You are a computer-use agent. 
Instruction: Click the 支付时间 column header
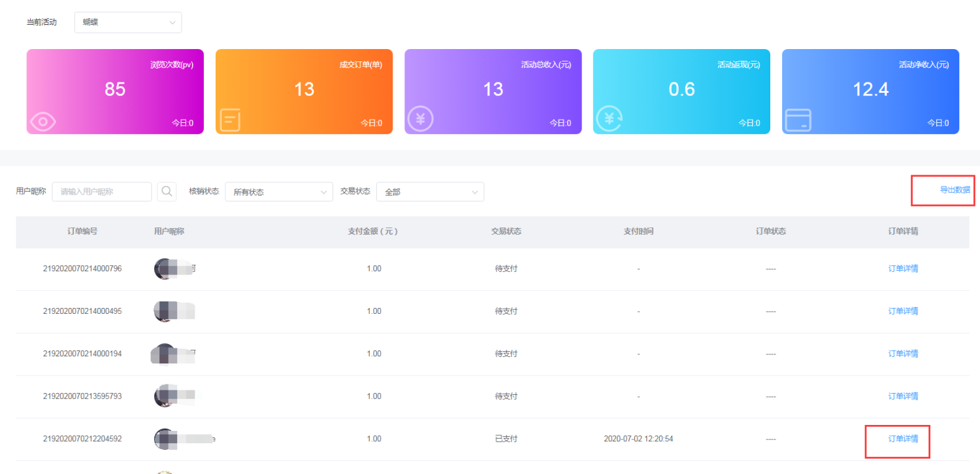(x=638, y=231)
